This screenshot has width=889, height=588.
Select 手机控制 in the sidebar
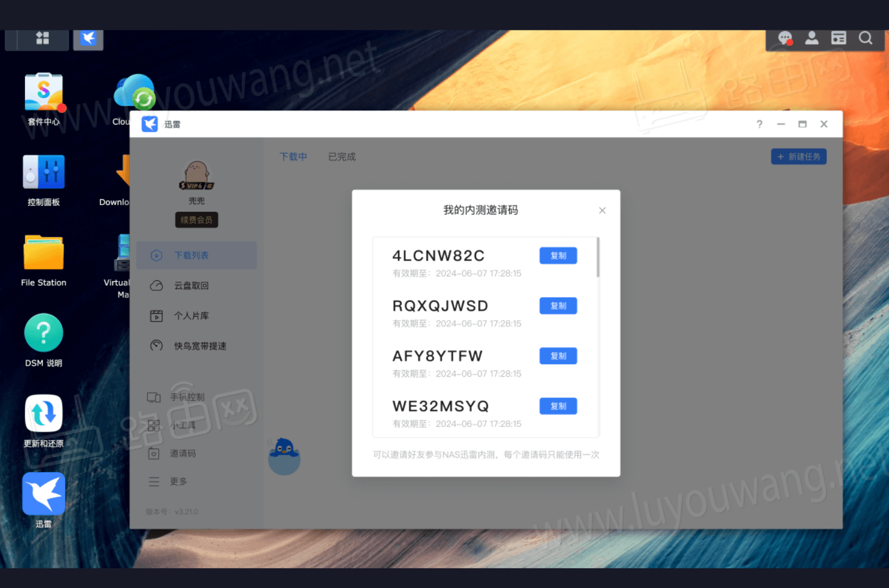[x=177, y=397]
